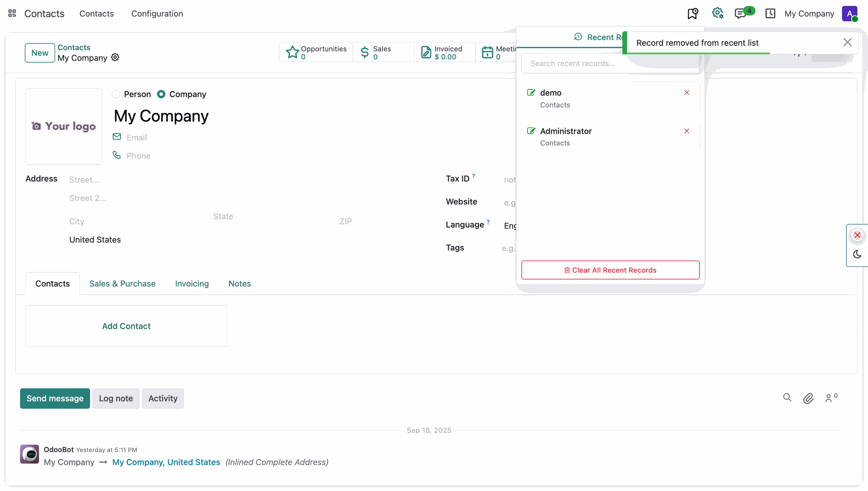Switch to the Notes tab
The image size is (868, 491).
tap(240, 284)
